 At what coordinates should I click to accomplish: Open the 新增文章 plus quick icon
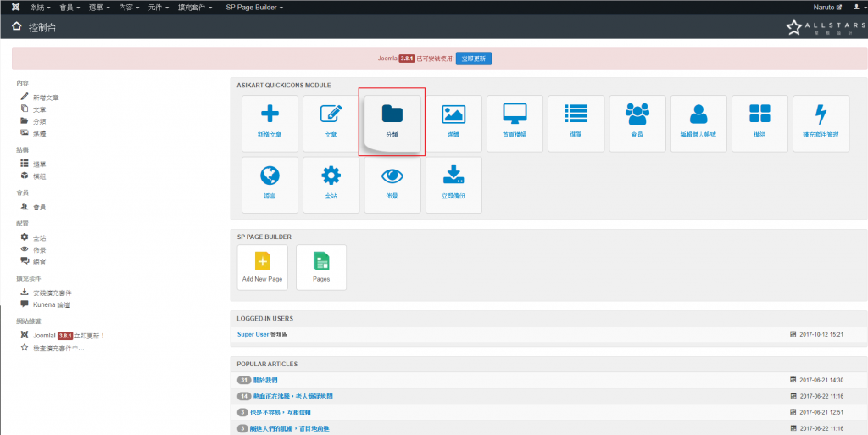click(270, 123)
